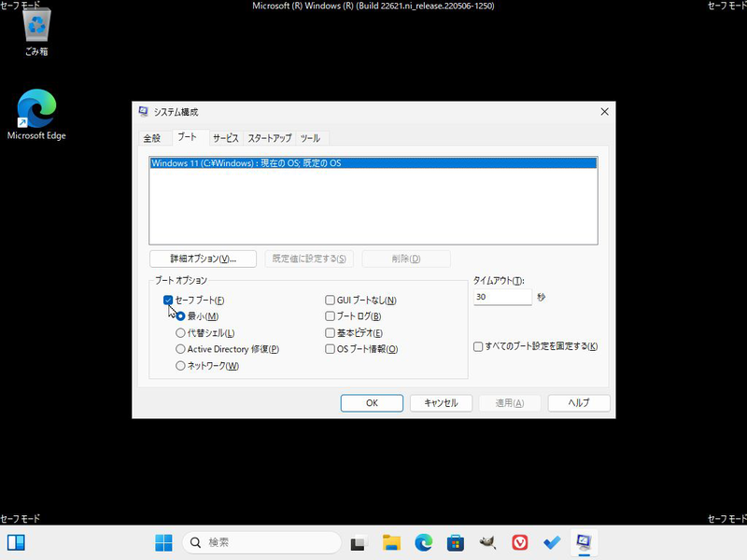Click the System Configuration taskbar icon
The image size is (747, 560).
click(x=585, y=542)
